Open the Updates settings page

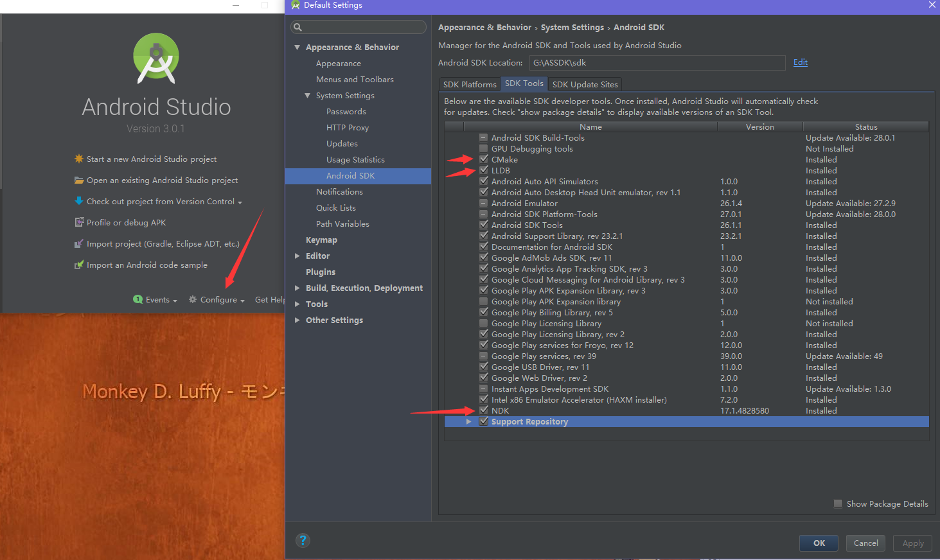pos(342,143)
